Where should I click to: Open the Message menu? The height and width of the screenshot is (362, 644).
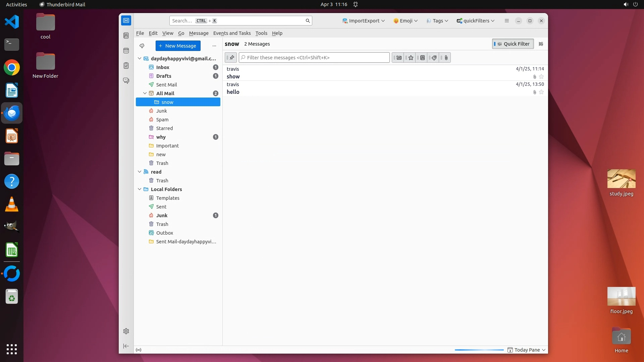pos(199,33)
